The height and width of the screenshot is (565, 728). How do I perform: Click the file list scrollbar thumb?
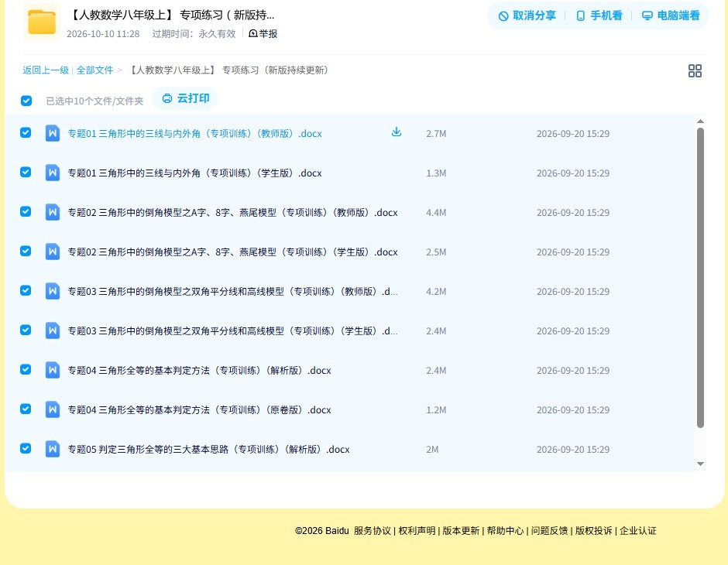[701, 277]
